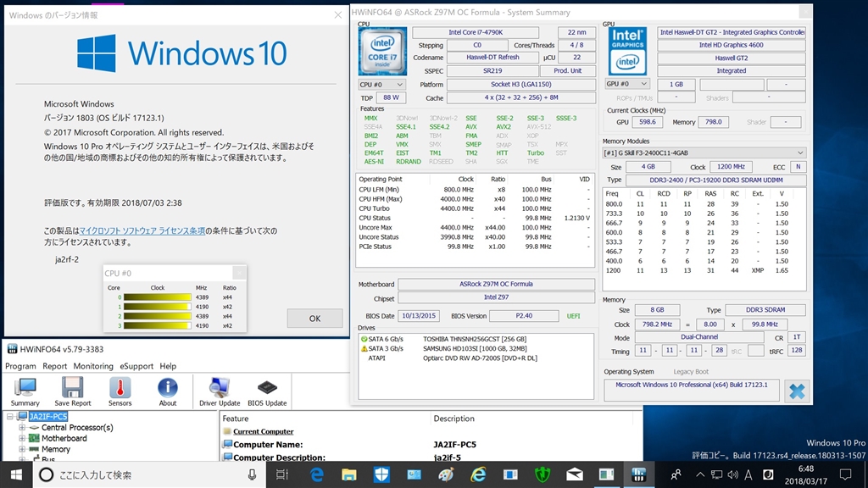This screenshot has width=868, height=488.
Task: Click the Cortana microphone icon in search box
Action: pos(253,474)
